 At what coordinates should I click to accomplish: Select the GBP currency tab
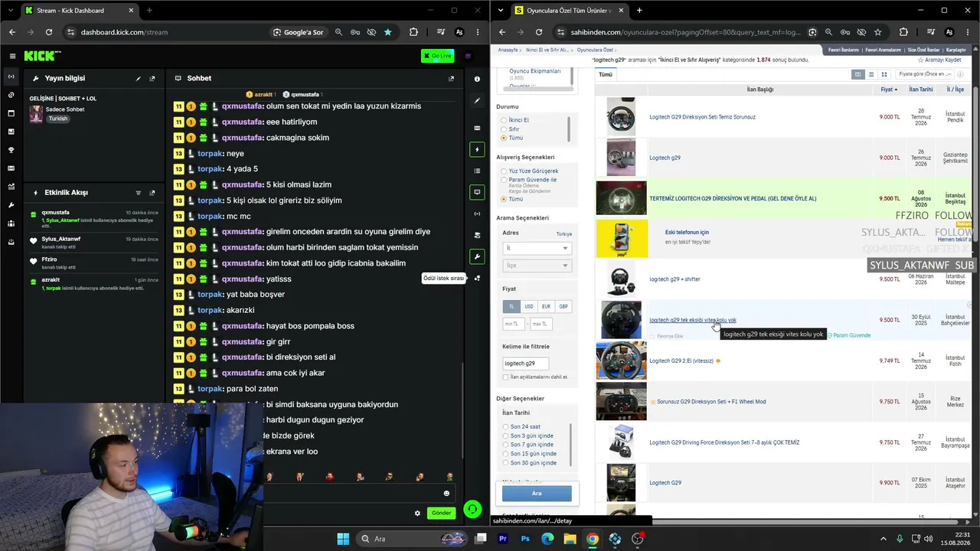(563, 306)
